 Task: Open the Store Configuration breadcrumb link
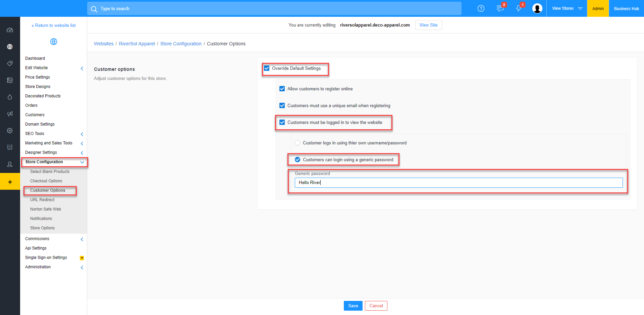pos(181,44)
